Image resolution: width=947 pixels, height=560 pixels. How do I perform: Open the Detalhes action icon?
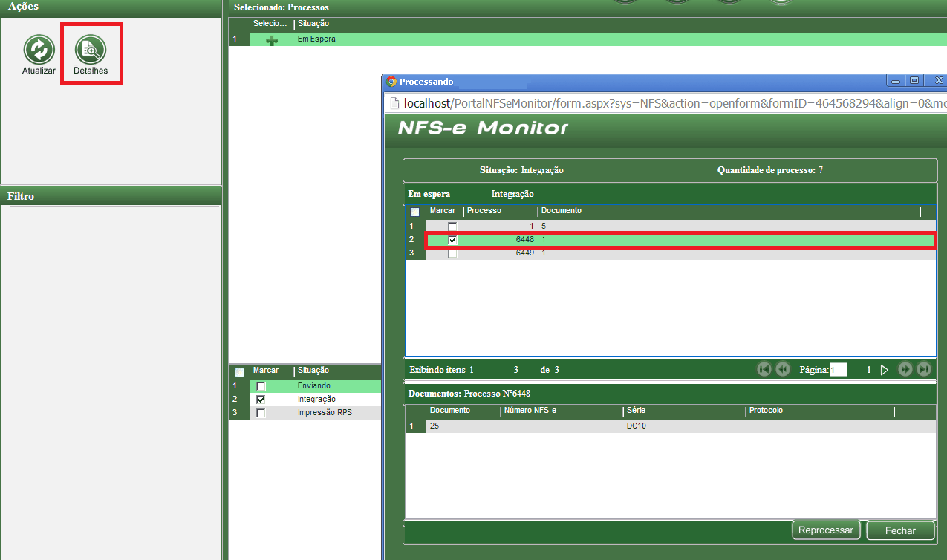coord(91,51)
